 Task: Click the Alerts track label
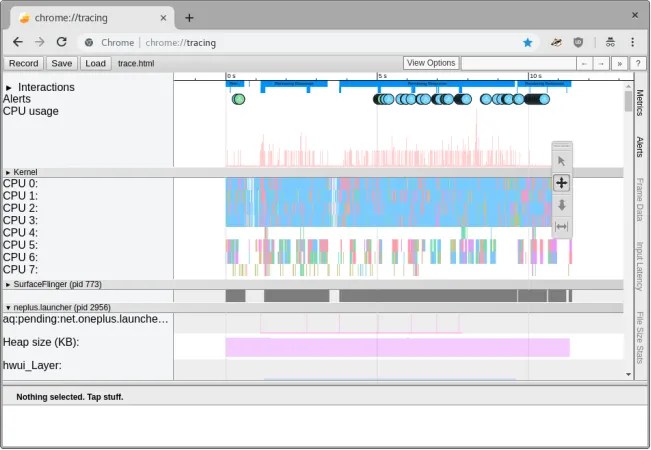[17, 99]
